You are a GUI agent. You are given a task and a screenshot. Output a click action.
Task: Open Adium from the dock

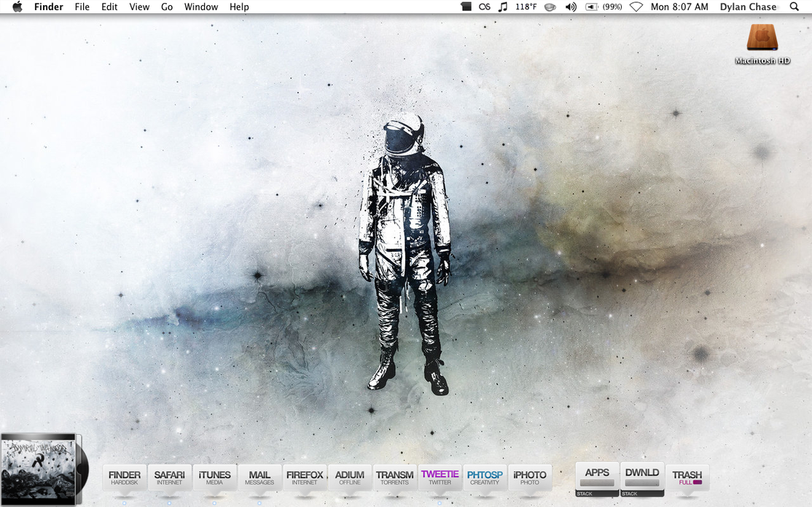coord(350,477)
